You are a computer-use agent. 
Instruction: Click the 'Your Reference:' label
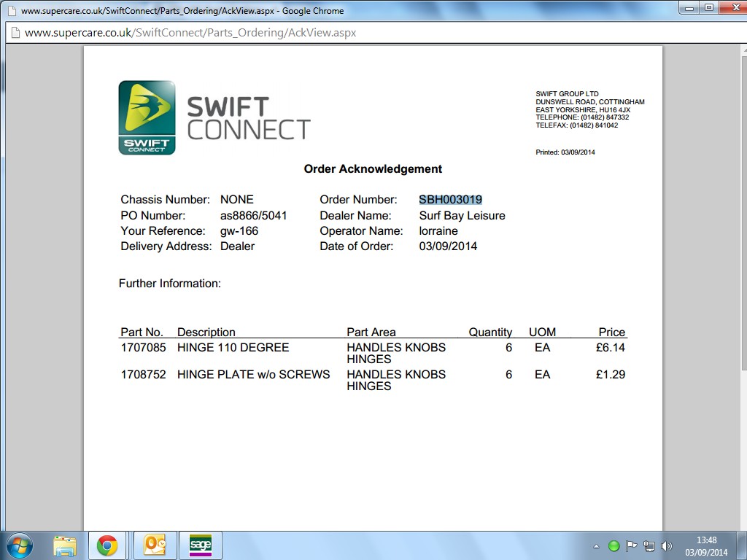163,231
